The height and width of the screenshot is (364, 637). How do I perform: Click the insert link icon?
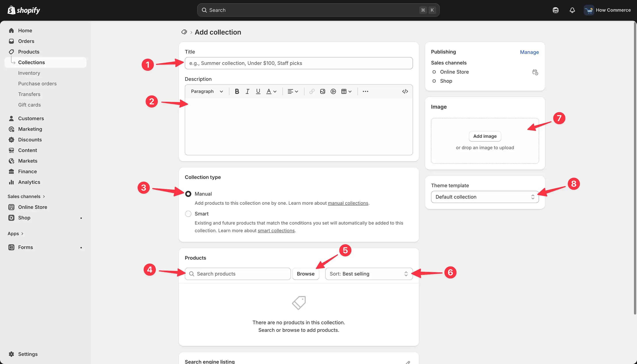click(x=312, y=91)
